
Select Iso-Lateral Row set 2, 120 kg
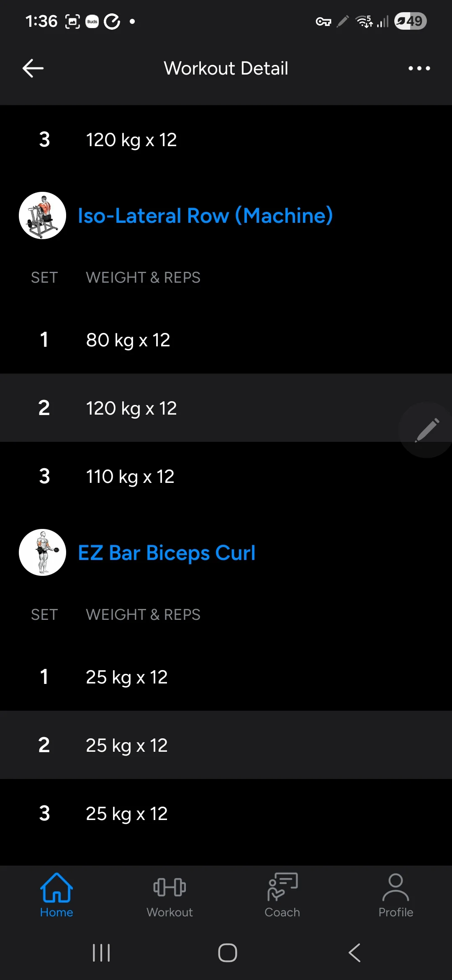coord(226,408)
